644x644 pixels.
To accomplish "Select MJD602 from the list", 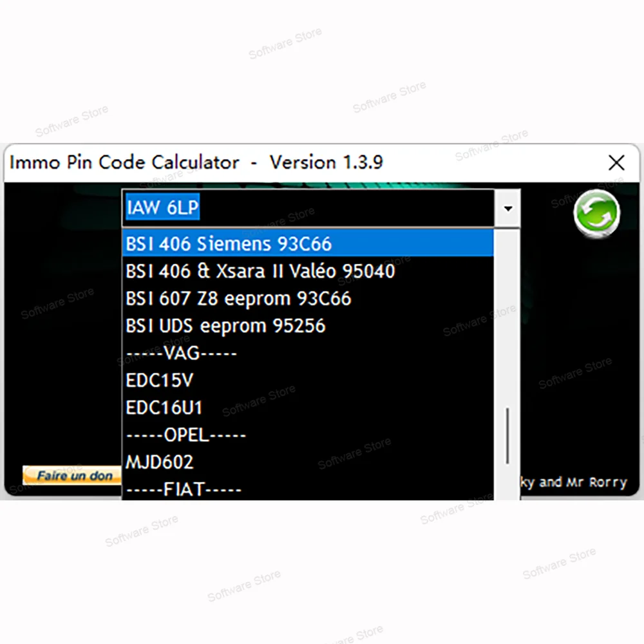I will coord(308,462).
